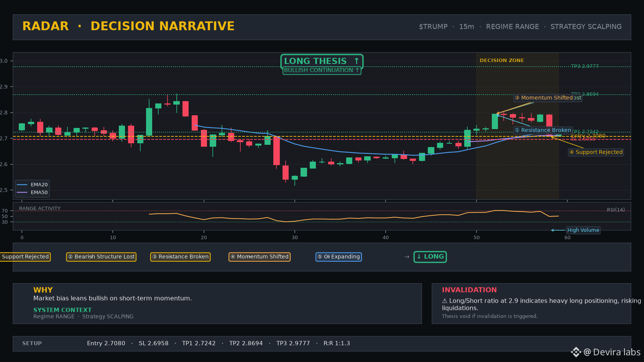Click the Long/Short ratio warning text
Image resolution: width=644 pixels, height=362 pixels.
541,305
